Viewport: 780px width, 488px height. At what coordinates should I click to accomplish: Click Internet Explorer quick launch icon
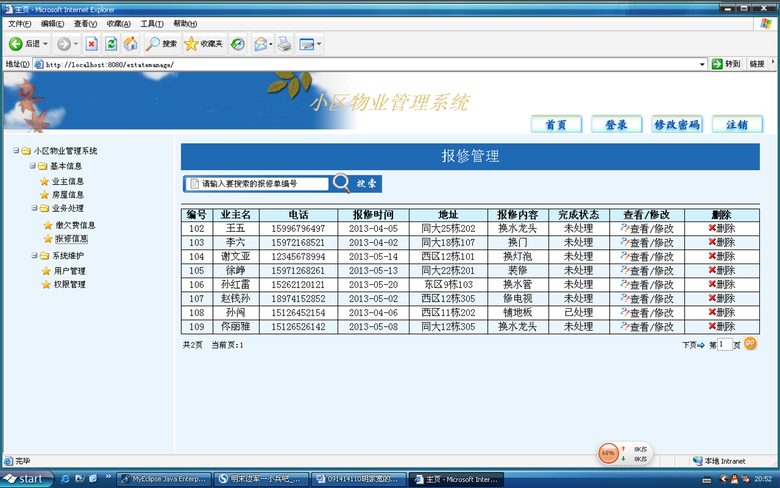point(65,479)
